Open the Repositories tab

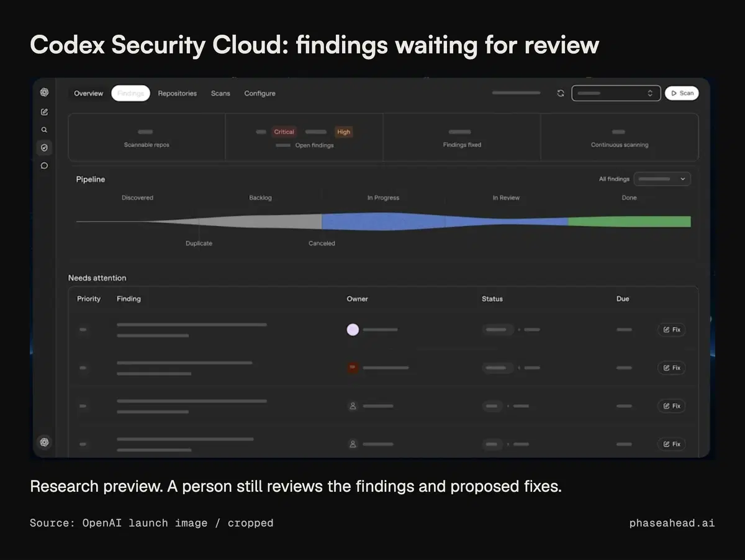pos(177,93)
